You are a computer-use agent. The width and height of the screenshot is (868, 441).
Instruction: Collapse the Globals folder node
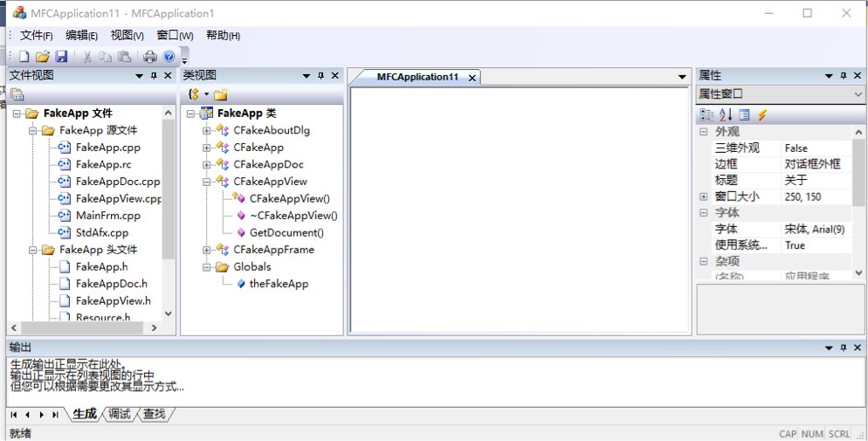click(206, 267)
